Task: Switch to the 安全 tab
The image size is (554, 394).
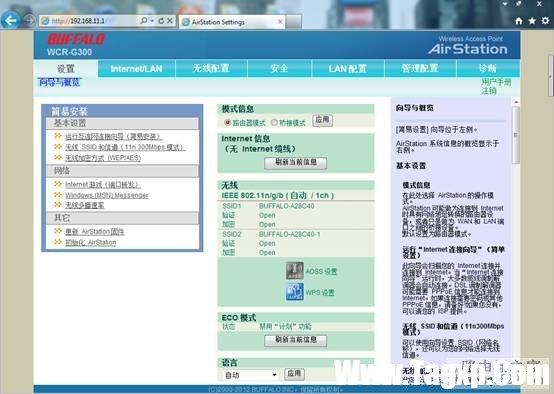Action: (279, 69)
